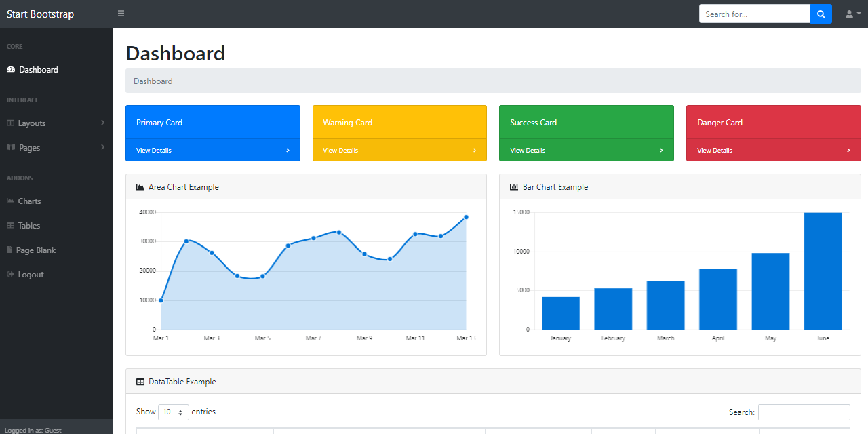Toggle the sidebar with hamburger icon
The height and width of the screenshot is (434, 868).
click(x=121, y=14)
